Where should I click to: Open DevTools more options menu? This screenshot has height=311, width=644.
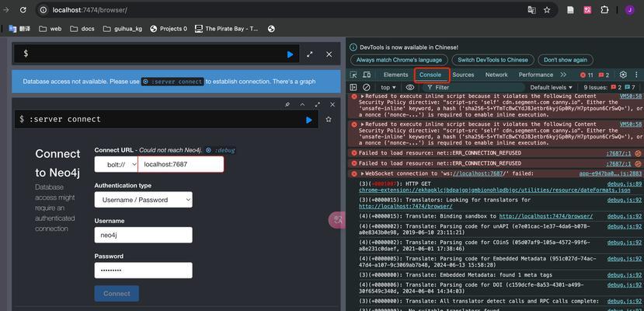point(636,75)
